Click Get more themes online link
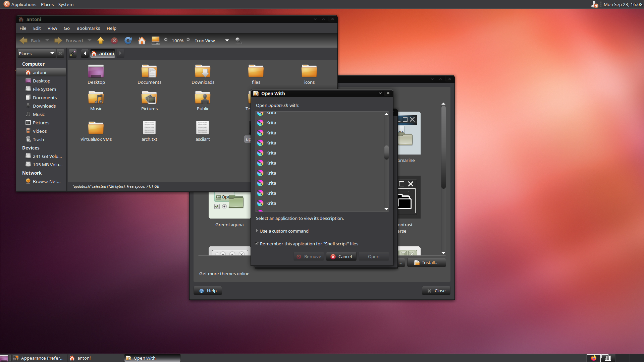 224,274
